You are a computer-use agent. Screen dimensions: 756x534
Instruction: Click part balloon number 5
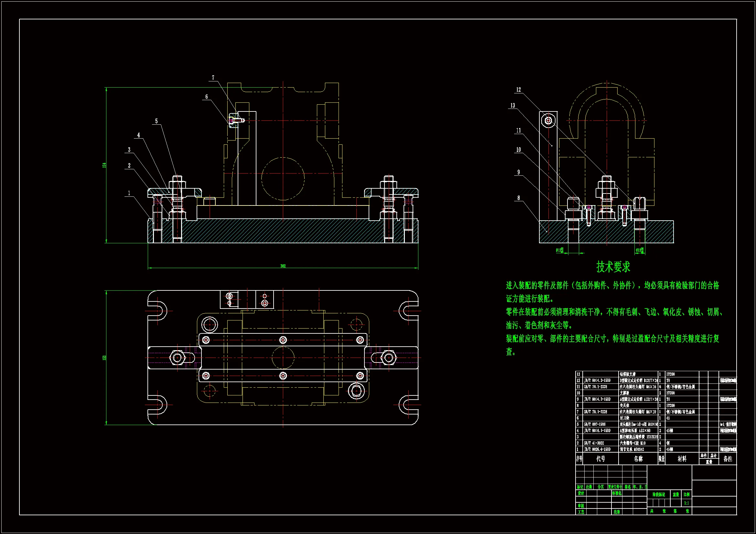coord(157,121)
